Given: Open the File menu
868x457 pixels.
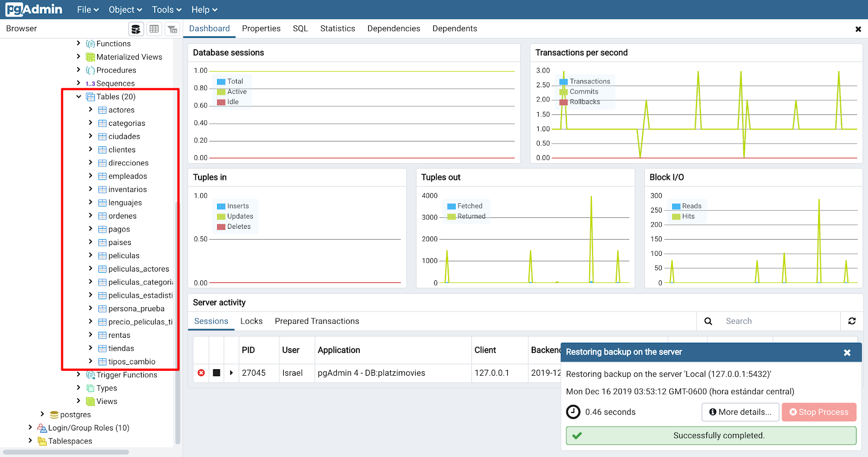Looking at the screenshot, I should coord(88,10).
